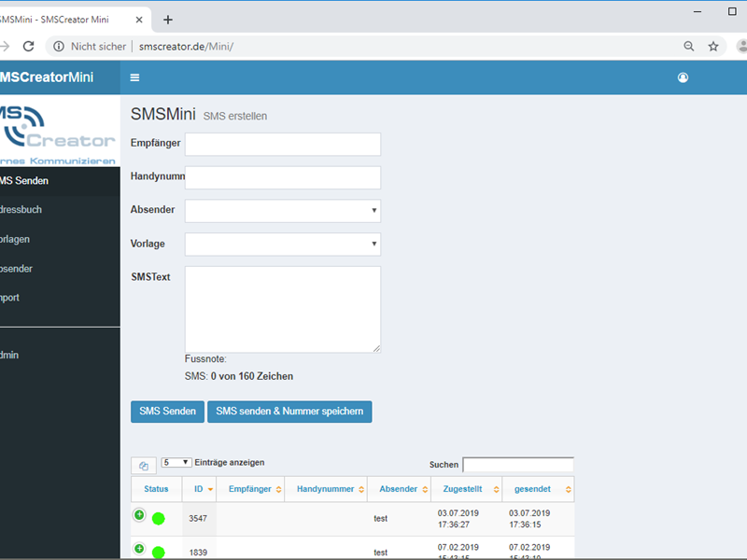The width and height of the screenshot is (747, 560).
Task: Expand row details for SMS 1839
Action: pyautogui.click(x=139, y=549)
